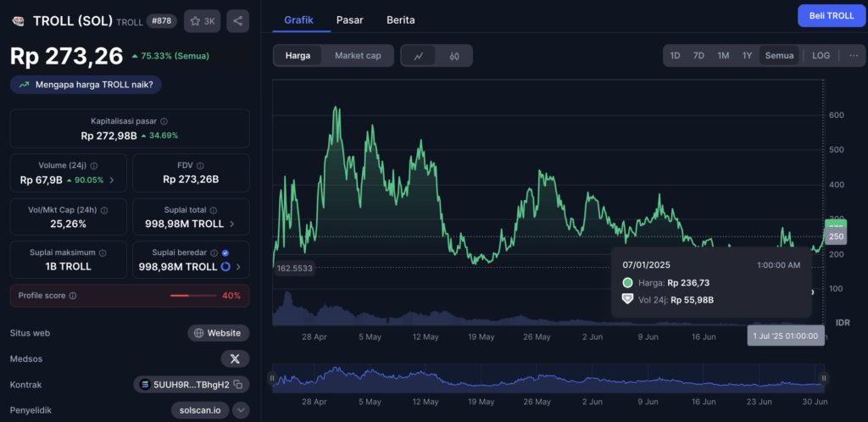Open the X social media icon
The width and height of the screenshot is (868, 422).
[235, 358]
